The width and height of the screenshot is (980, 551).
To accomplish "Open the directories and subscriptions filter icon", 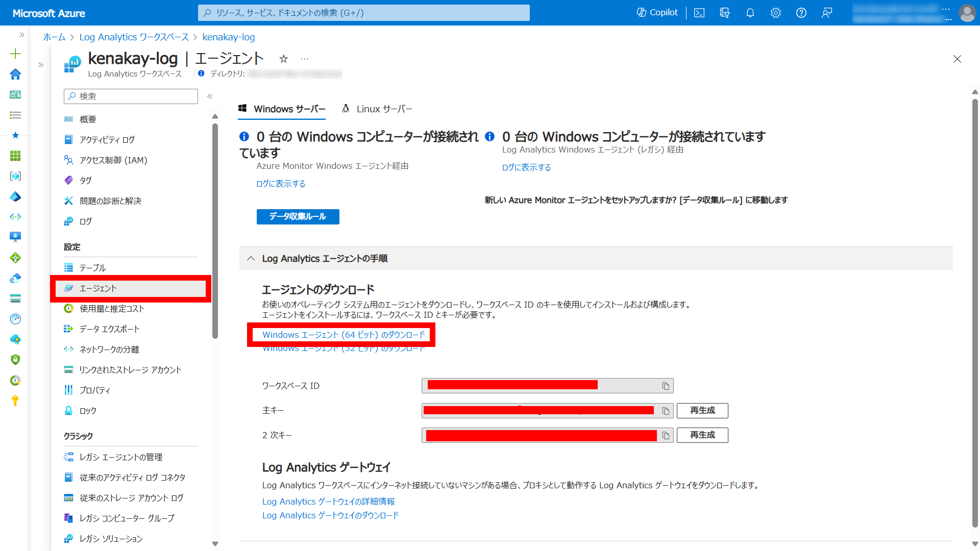I will pyautogui.click(x=725, y=13).
